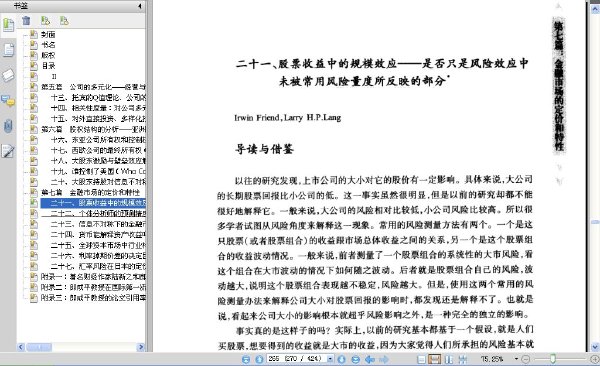The height and width of the screenshot is (366, 600).
Task: Select the 封面 bookmark
Action: coord(48,34)
